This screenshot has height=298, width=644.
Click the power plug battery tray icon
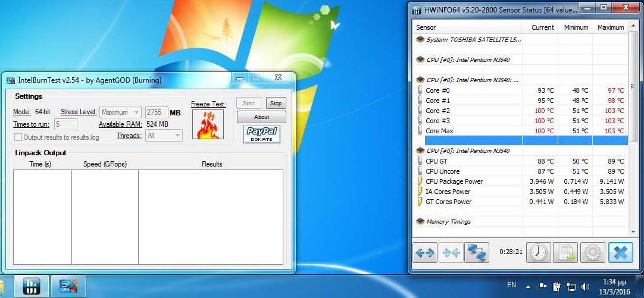557,286
